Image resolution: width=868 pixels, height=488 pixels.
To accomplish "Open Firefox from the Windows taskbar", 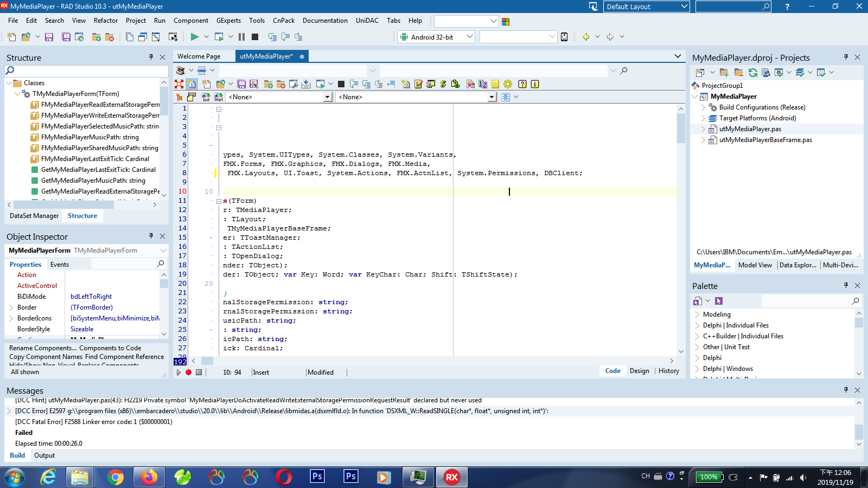I will (x=149, y=477).
